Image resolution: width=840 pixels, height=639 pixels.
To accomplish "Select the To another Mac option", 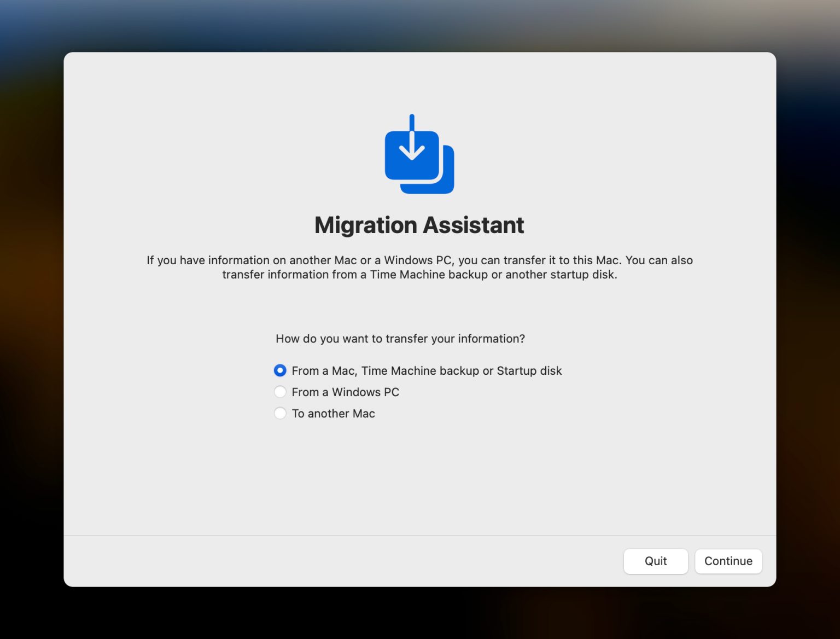I will coord(280,413).
